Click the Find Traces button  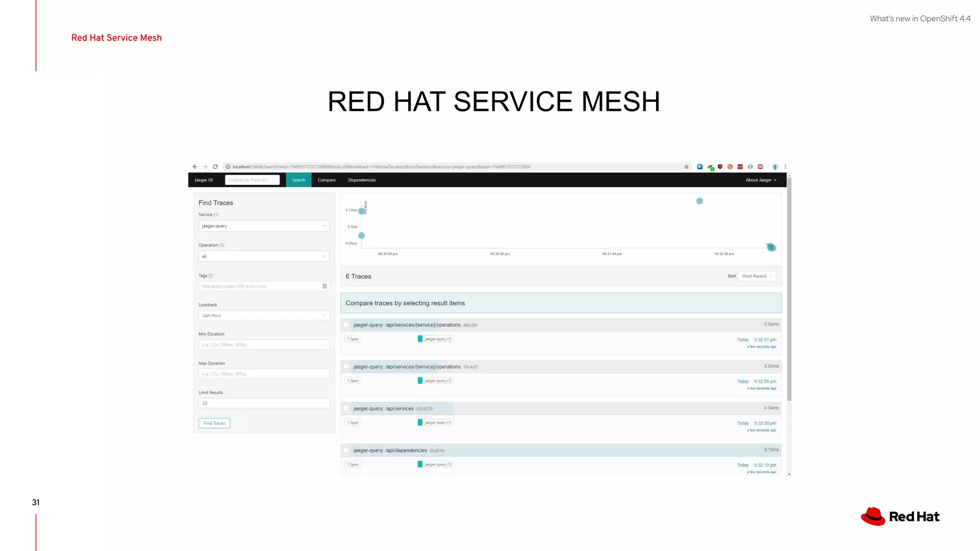214,423
